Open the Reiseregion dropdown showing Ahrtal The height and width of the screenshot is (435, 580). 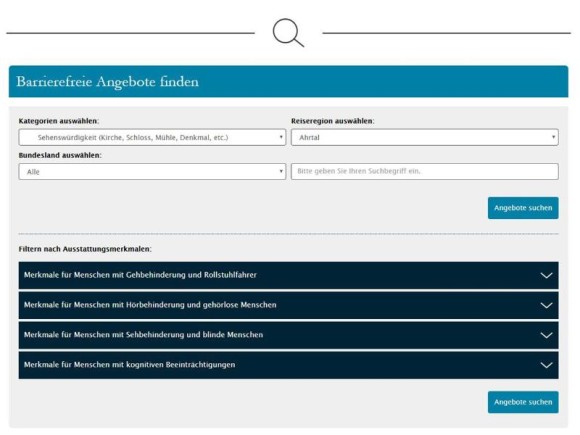(x=425, y=137)
